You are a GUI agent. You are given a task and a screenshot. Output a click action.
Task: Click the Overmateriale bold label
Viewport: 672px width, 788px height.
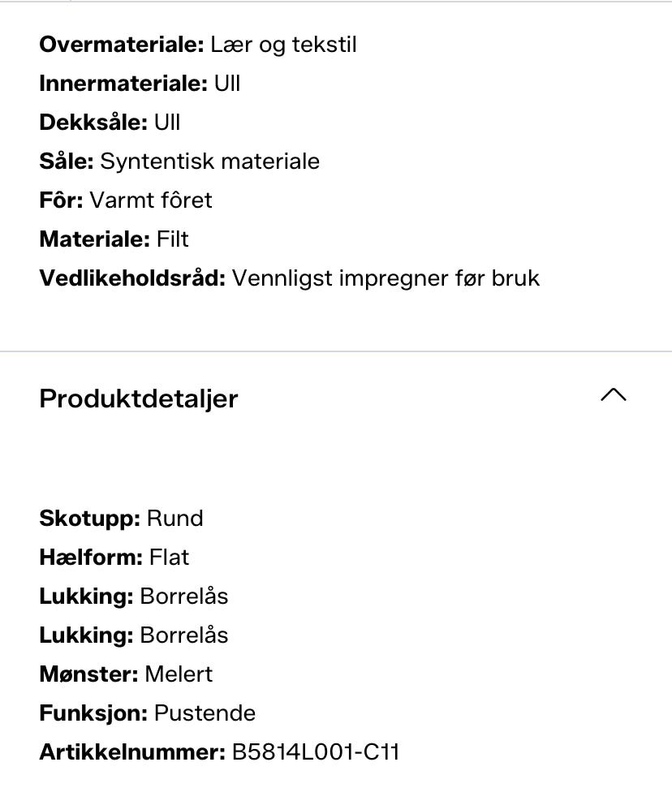pos(122,45)
